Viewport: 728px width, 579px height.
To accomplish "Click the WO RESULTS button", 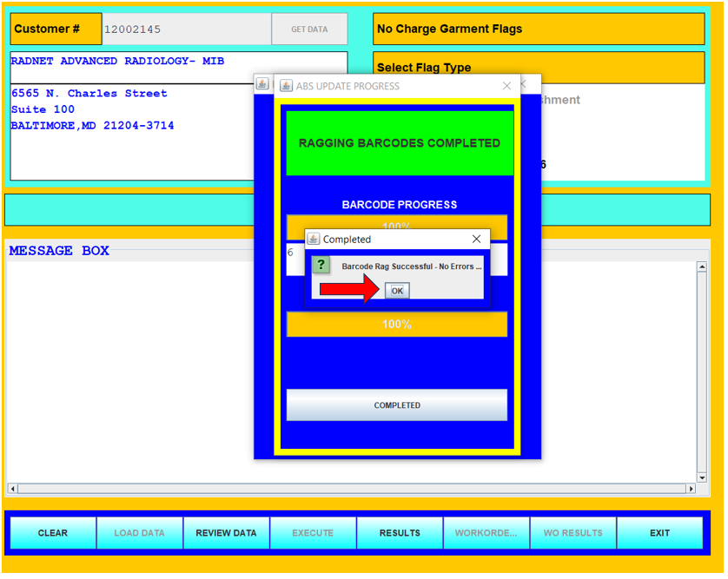I will point(574,535).
